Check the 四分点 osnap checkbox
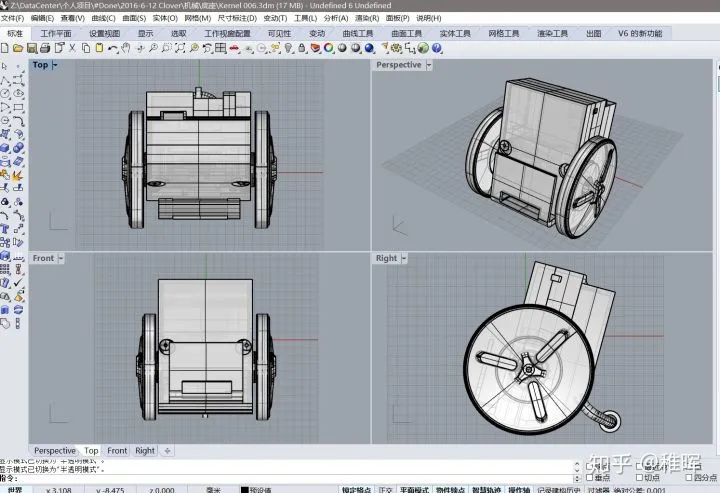The width and height of the screenshot is (720, 493). click(689, 477)
